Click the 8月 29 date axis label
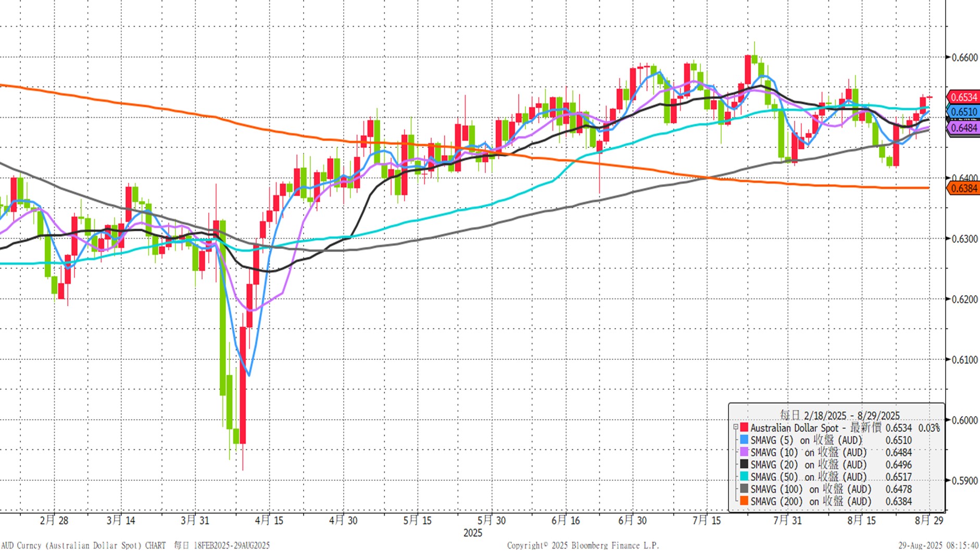980x551 pixels. pos(929,520)
